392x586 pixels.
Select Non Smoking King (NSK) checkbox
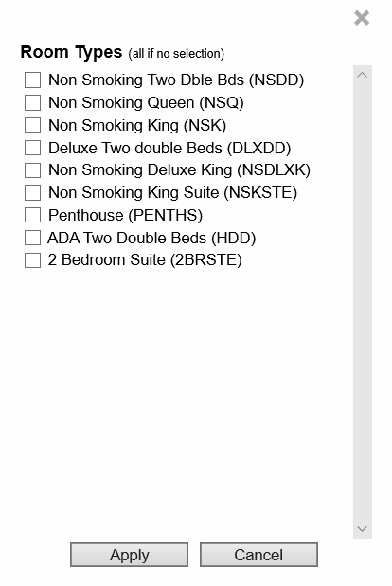click(x=32, y=125)
